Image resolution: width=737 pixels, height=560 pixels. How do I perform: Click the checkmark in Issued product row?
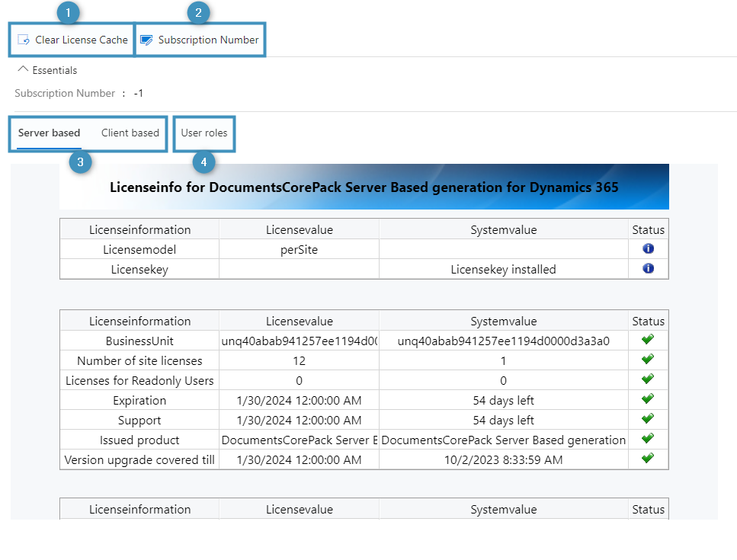pos(648,438)
